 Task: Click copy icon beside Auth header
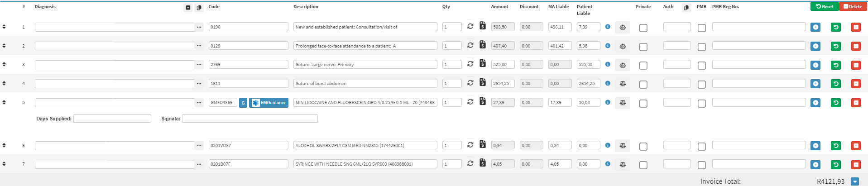pyautogui.click(x=686, y=7)
